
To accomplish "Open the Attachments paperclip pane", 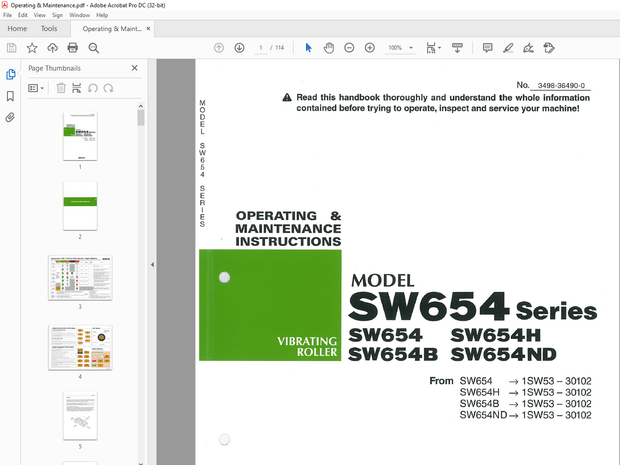I will (10, 117).
